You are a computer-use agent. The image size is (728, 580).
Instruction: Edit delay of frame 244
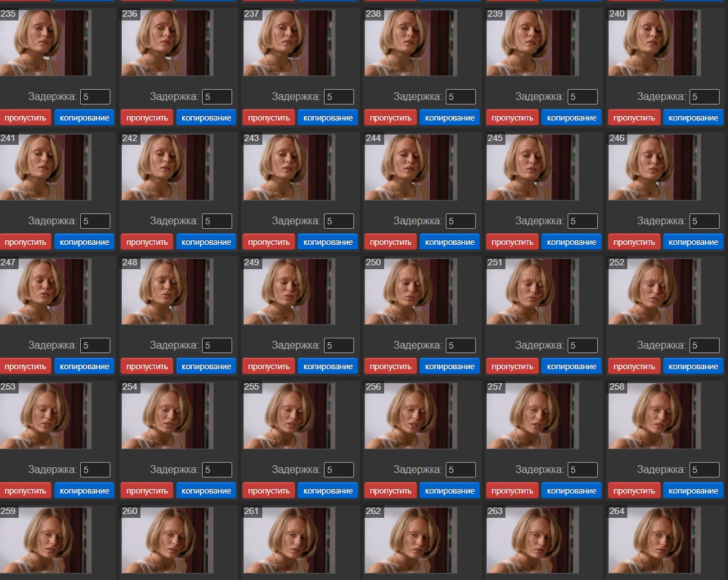tap(461, 221)
